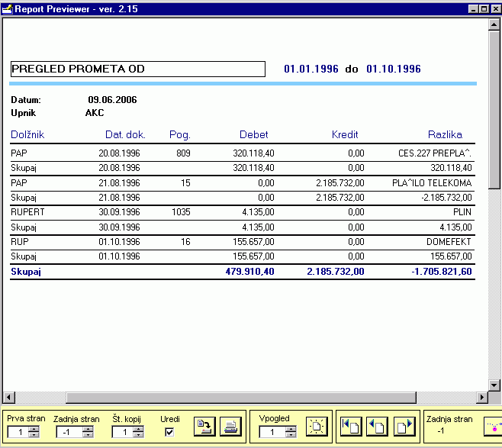
Task: Click into the Vpogled number field
Action: [x=272, y=432]
